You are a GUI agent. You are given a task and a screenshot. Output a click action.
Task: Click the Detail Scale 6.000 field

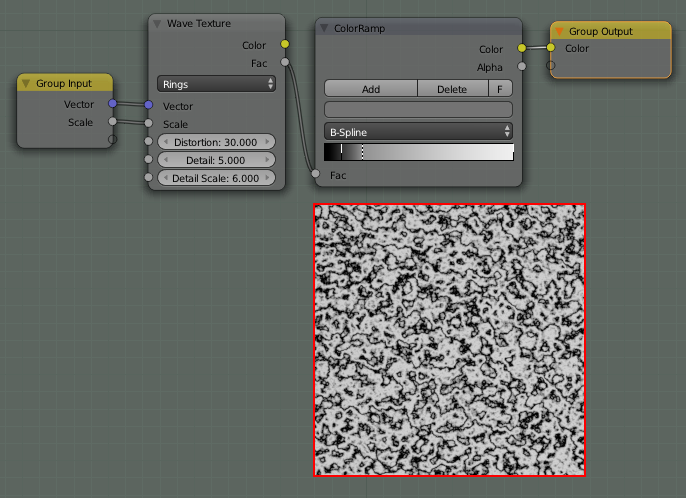pyautogui.click(x=216, y=178)
